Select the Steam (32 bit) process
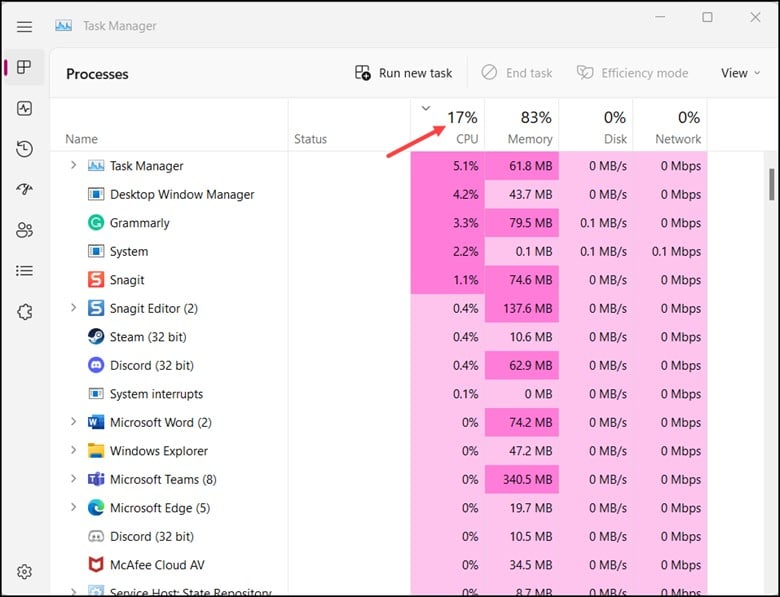The height and width of the screenshot is (597, 780). tap(148, 337)
